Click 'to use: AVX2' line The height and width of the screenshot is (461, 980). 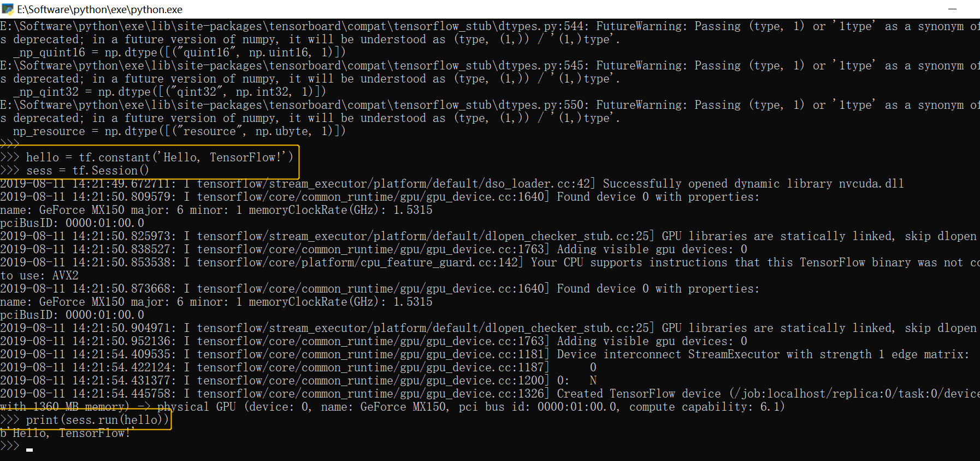click(x=39, y=276)
